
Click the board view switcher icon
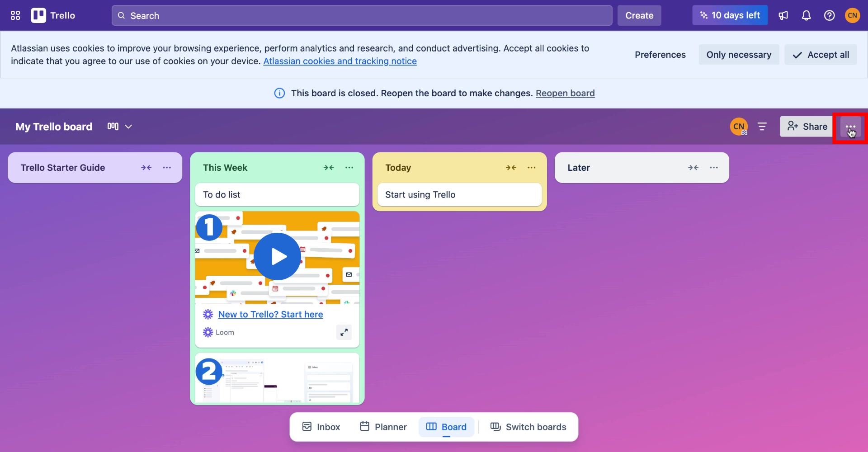[113, 127]
